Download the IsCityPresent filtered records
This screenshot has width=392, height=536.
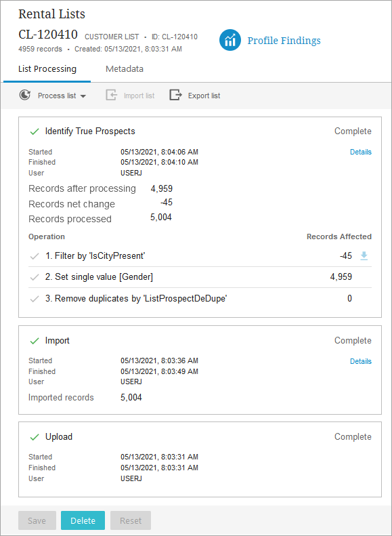(364, 255)
